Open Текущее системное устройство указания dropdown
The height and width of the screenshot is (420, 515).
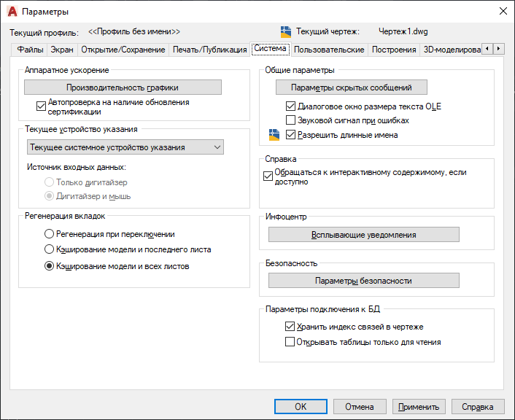(x=125, y=147)
